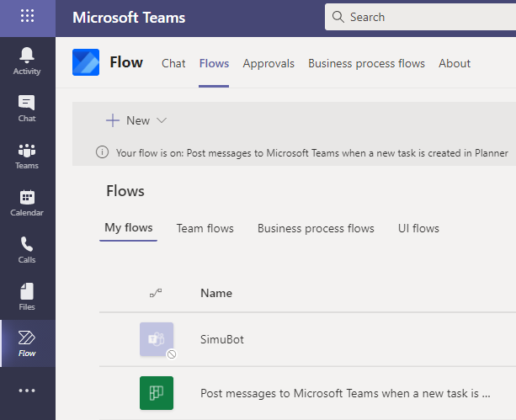Image resolution: width=516 pixels, height=420 pixels.
Task: Click the SimuBot Teams flow icon
Action: [x=157, y=339]
